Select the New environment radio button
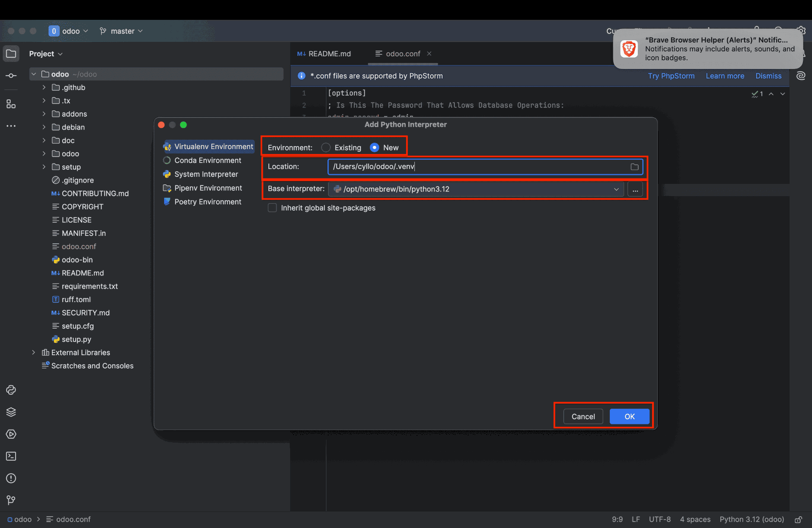This screenshot has height=528, width=812. pyautogui.click(x=374, y=148)
